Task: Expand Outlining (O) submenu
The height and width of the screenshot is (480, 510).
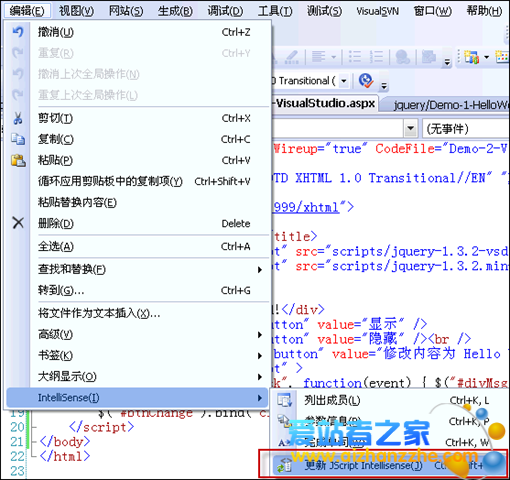Action: point(137,377)
